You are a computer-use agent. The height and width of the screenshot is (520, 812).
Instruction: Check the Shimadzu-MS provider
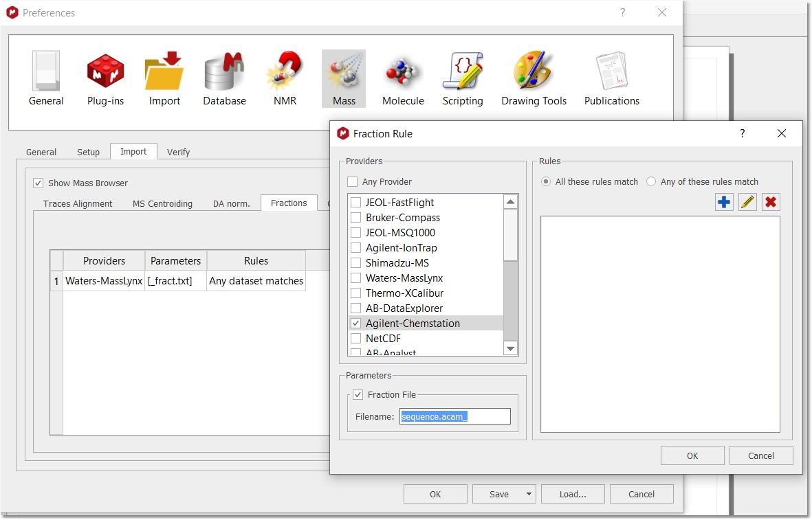[355, 263]
